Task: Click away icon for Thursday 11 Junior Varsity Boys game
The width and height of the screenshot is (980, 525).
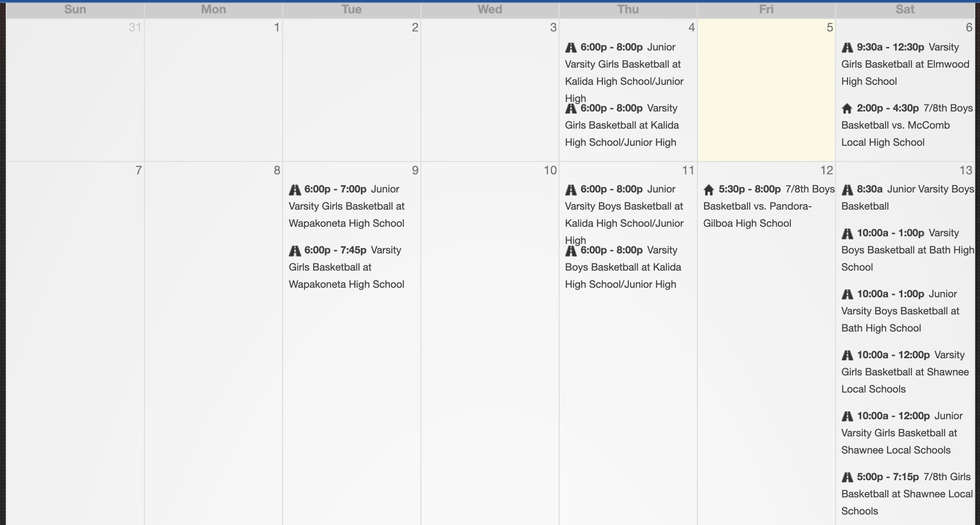Action: coord(571,190)
